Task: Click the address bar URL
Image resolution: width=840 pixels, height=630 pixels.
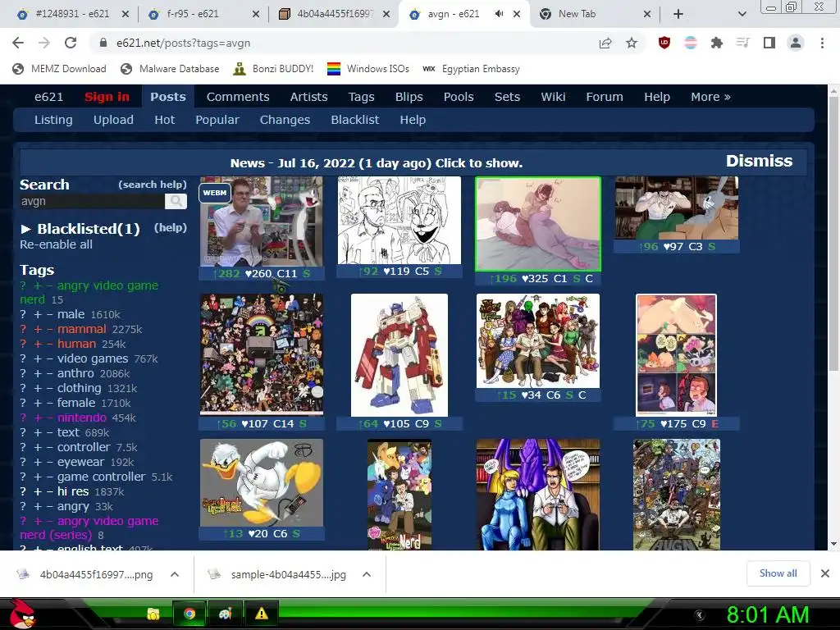Action: pyautogui.click(x=183, y=43)
